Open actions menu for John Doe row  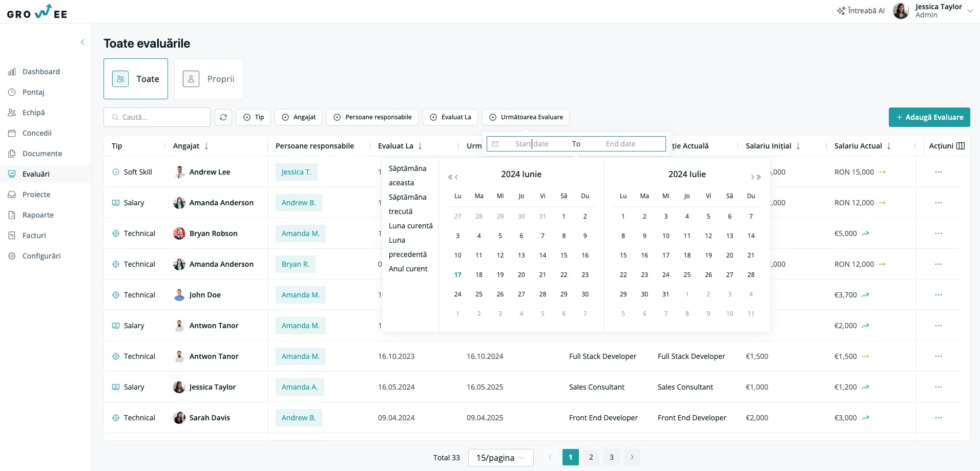pyautogui.click(x=939, y=295)
